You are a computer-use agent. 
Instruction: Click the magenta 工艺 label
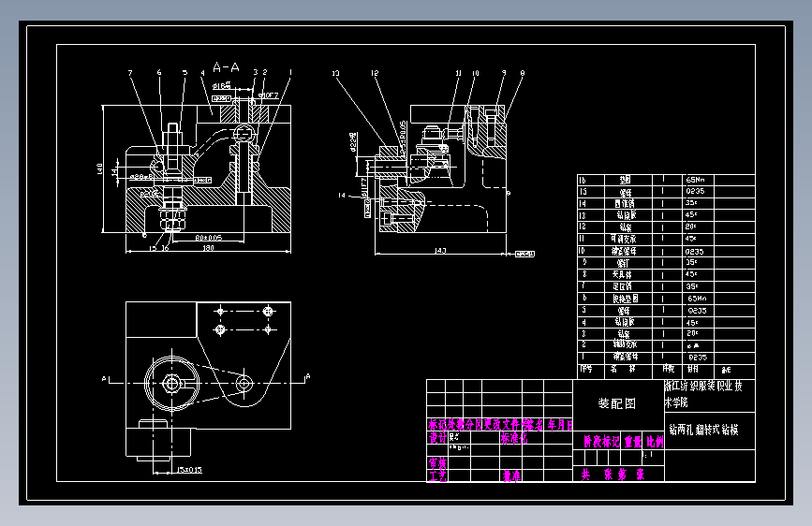point(437,475)
